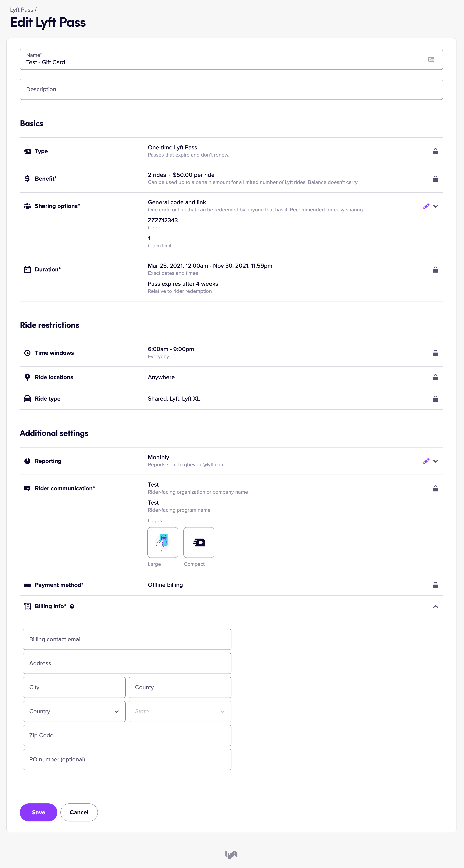Edit Sharing options with the pencil icon
Viewport: 464px width, 868px height.
pyautogui.click(x=426, y=206)
